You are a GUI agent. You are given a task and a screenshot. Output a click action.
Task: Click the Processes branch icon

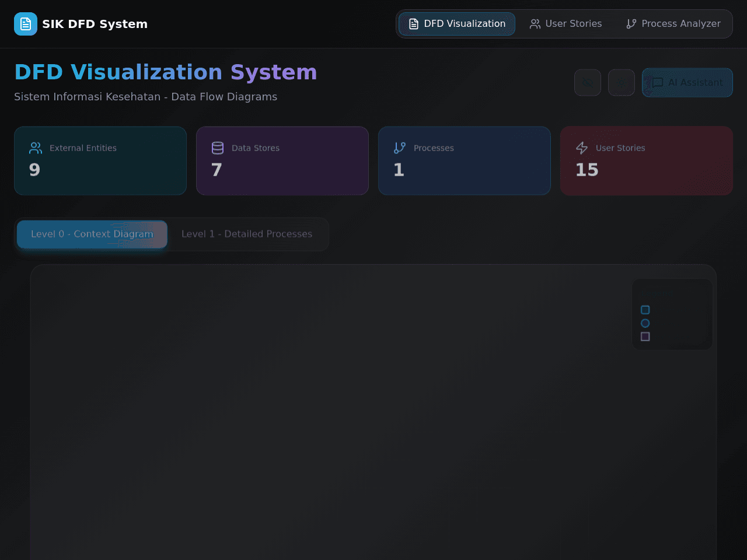tap(400, 148)
